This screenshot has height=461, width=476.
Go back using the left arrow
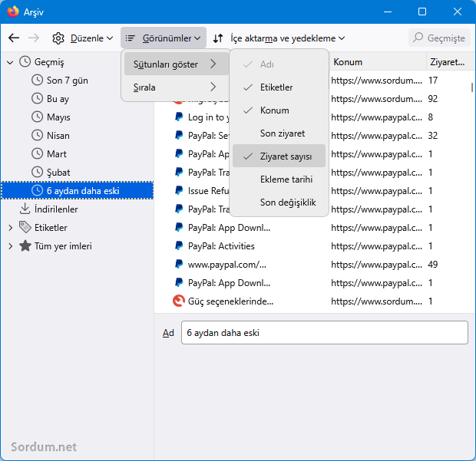pos(14,38)
